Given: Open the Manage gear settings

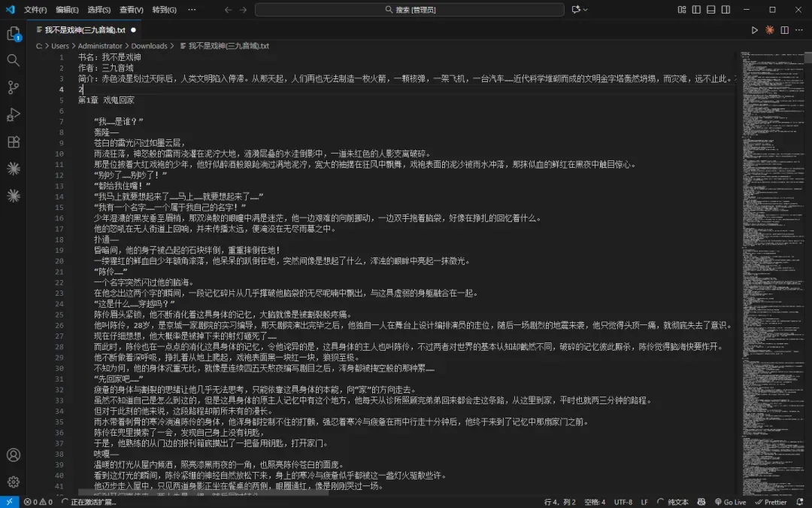Looking at the screenshot, I should point(14,482).
